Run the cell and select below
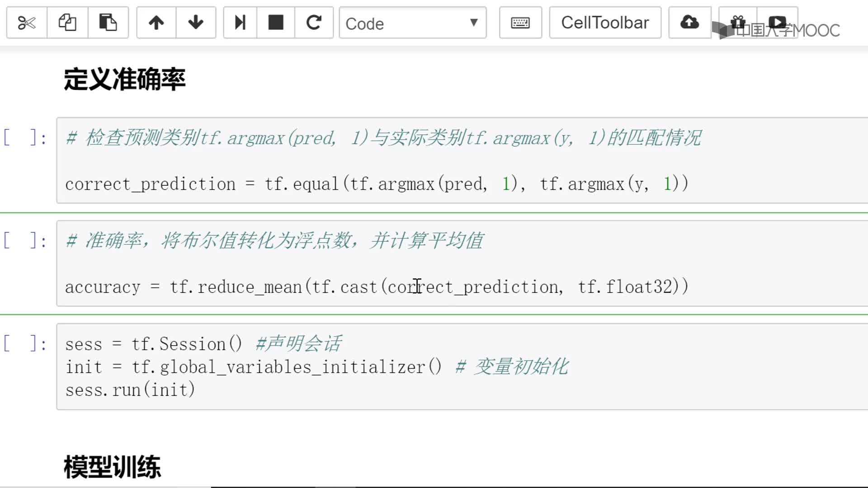Screen dimensions: 868x488 240,23
